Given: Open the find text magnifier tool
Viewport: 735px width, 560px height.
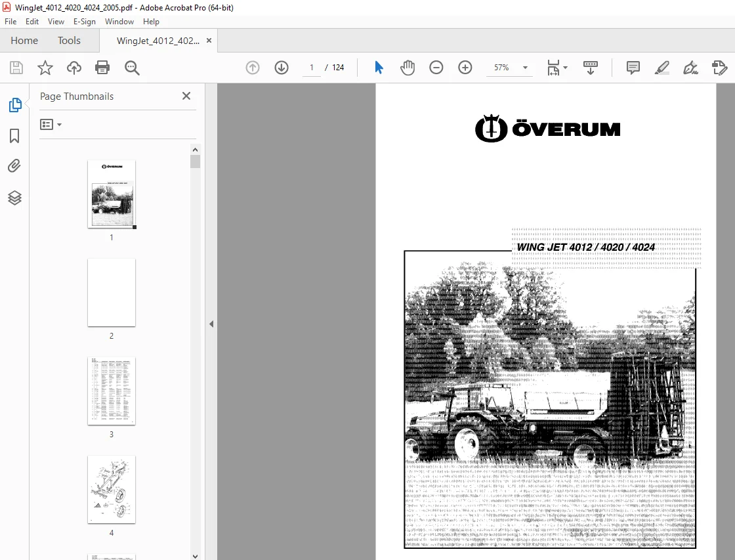Looking at the screenshot, I should 132,68.
